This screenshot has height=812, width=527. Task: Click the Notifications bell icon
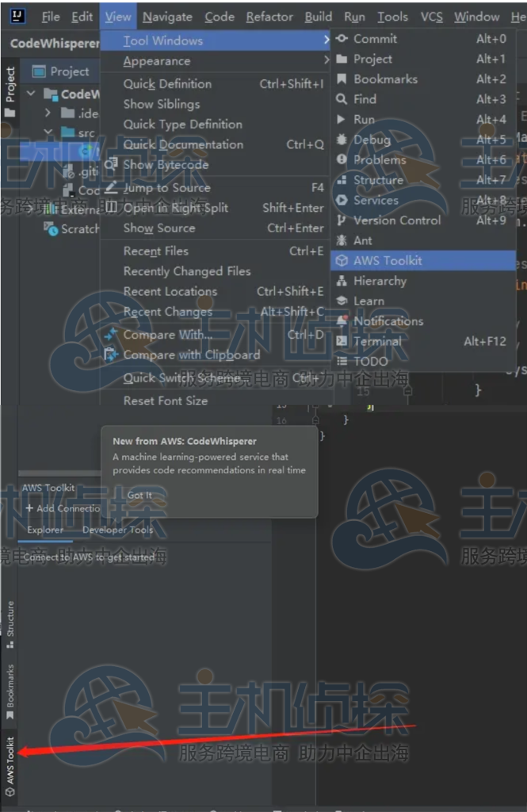[342, 320]
